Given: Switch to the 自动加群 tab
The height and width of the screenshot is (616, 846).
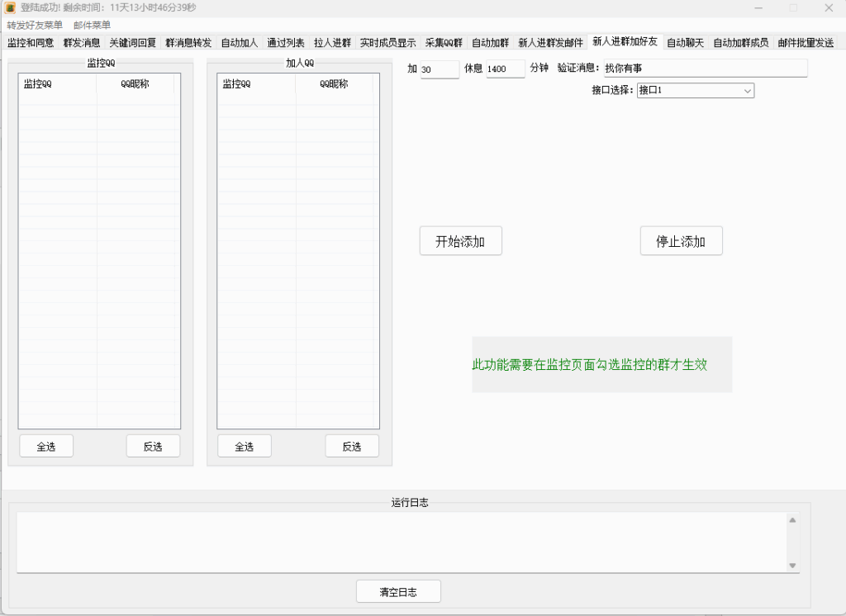Looking at the screenshot, I should click(491, 43).
